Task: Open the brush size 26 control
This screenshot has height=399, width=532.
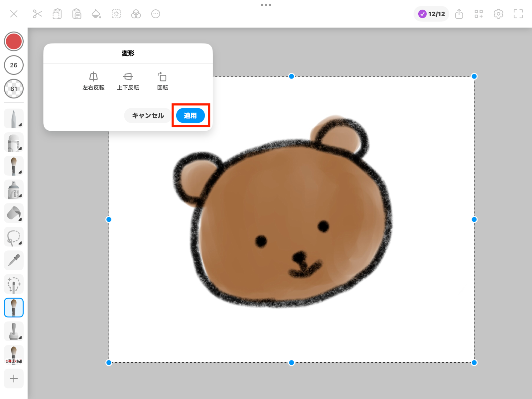Action: pos(14,65)
